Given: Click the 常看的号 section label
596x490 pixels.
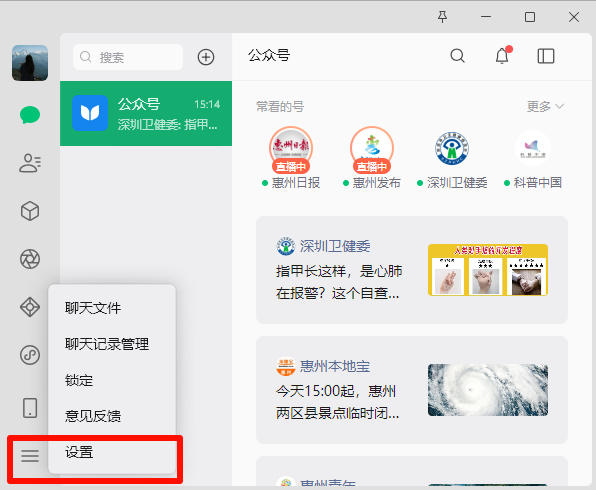Looking at the screenshot, I should [x=280, y=107].
